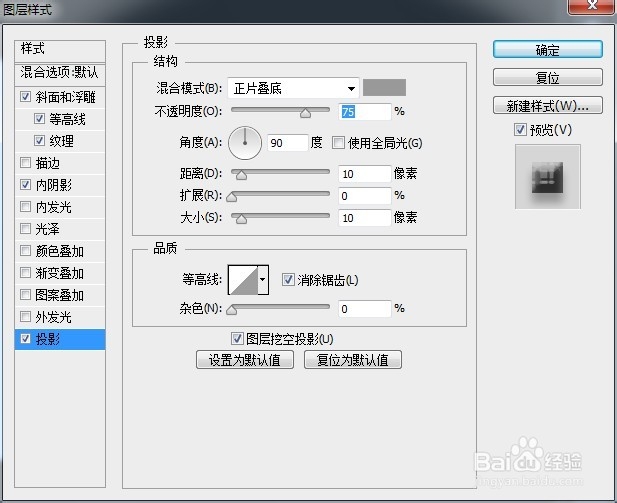This screenshot has width=617, height=503.
Task: Uncheck the 纹理 checkbox
Action: tap(39, 141)
